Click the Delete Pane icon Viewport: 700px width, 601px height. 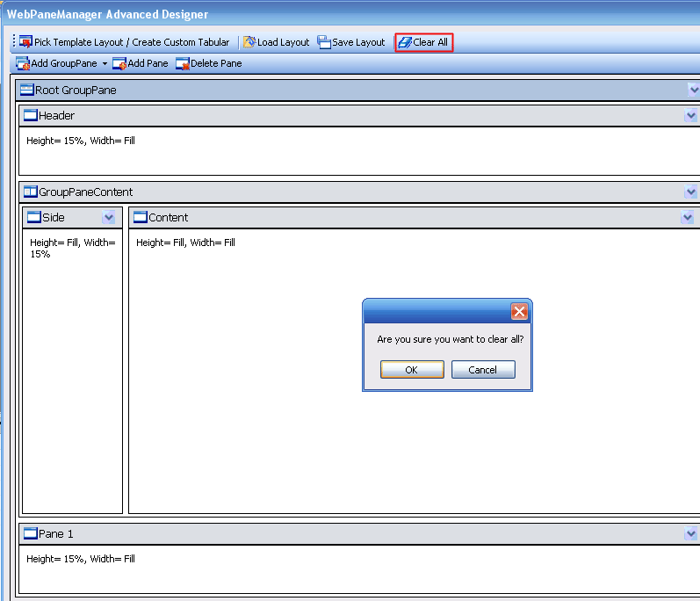pyautogui.click(x=183, y=63)
